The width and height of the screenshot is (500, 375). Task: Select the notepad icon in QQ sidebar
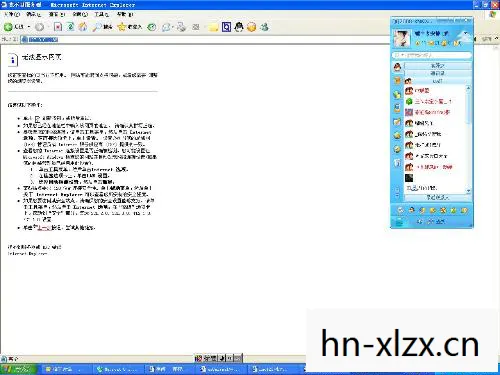tap(397, 122)
